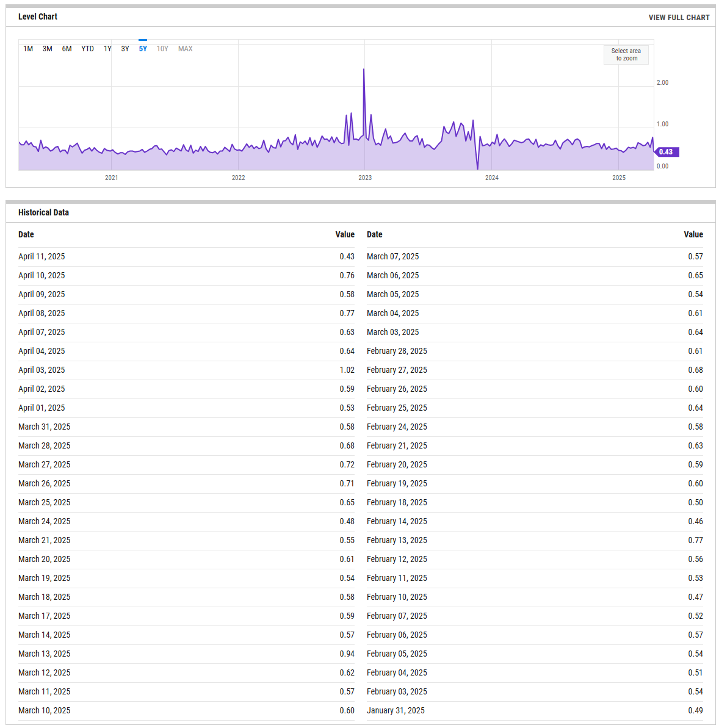
Task: Click the 0.77 value for February 13
Action: coord(695,541)
